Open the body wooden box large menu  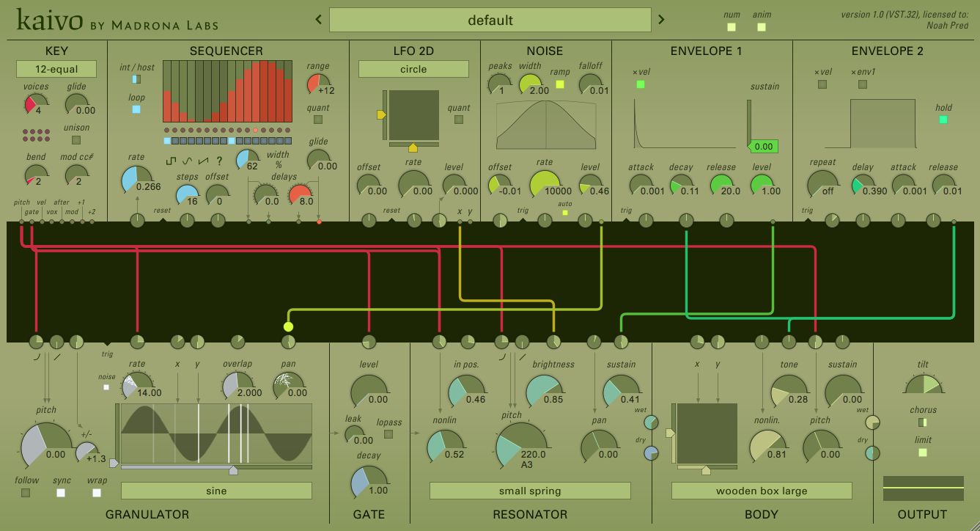[762, 491]
